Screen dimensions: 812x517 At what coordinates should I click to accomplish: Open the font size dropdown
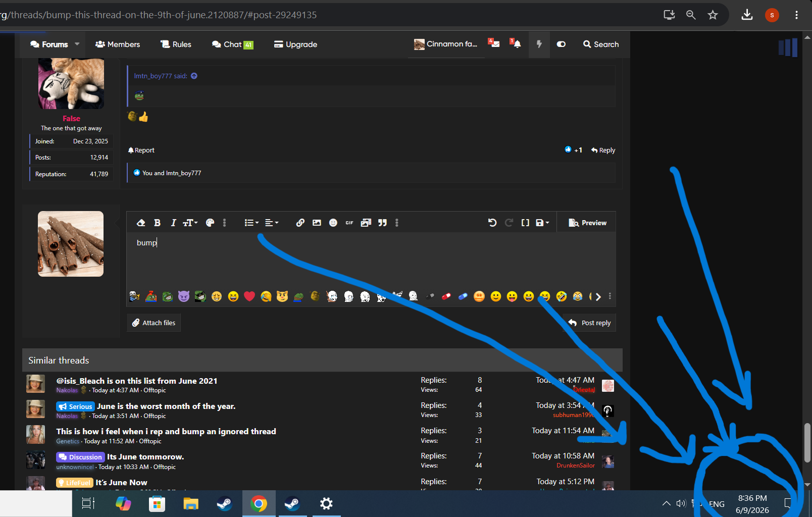[x=190, y=223]
